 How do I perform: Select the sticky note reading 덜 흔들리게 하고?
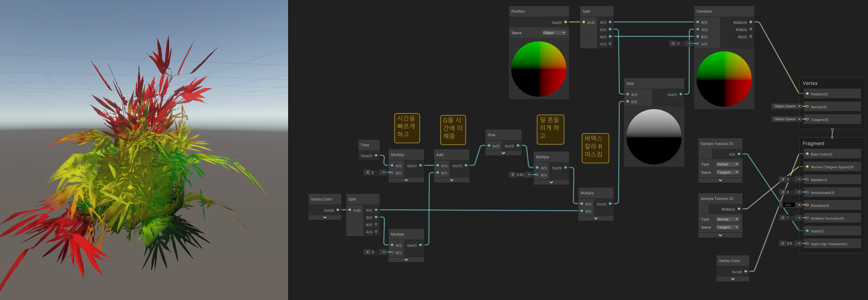point(550,129)
